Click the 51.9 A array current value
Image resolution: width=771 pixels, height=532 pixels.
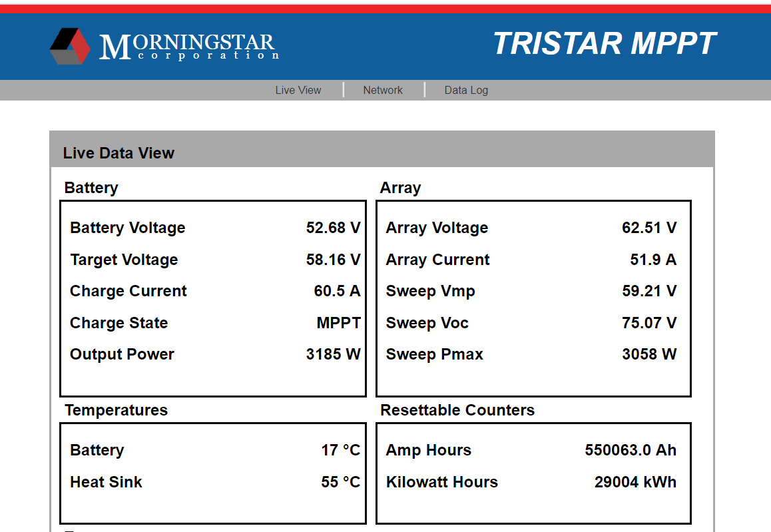coord(653,260)
